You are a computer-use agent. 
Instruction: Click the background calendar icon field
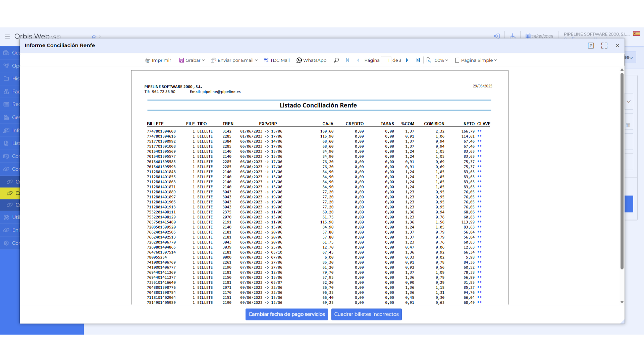pyautogui.click(x=628, y=125)
